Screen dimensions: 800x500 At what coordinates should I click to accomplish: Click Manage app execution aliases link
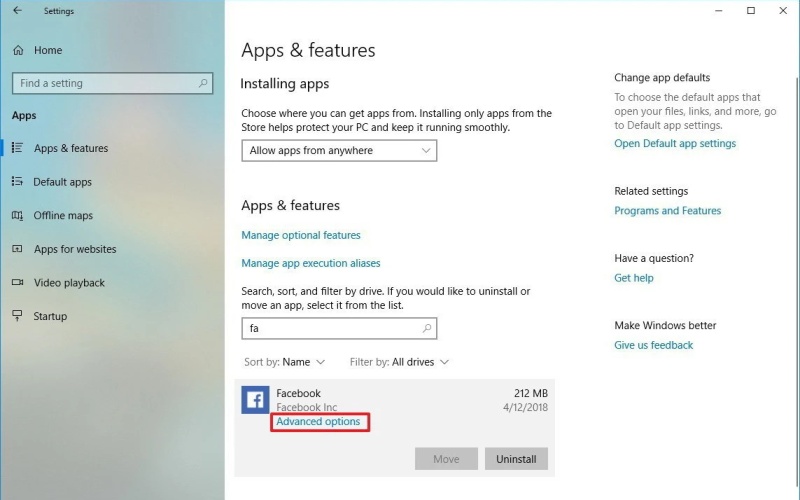311,263
